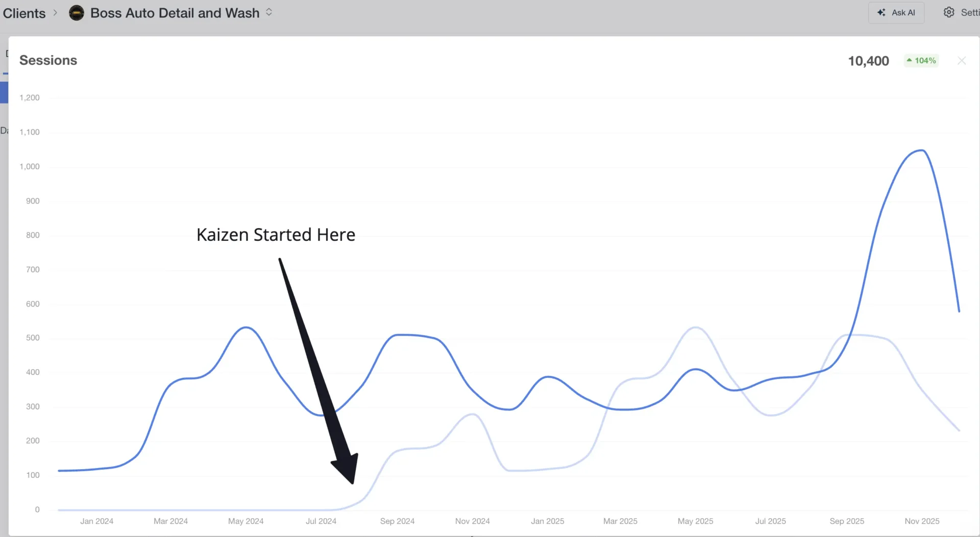This screenshot has height=537, width=980.
Task: Select the Jan 2025 x-axis label
Action: pyautogui.click(x=547, y=521)
